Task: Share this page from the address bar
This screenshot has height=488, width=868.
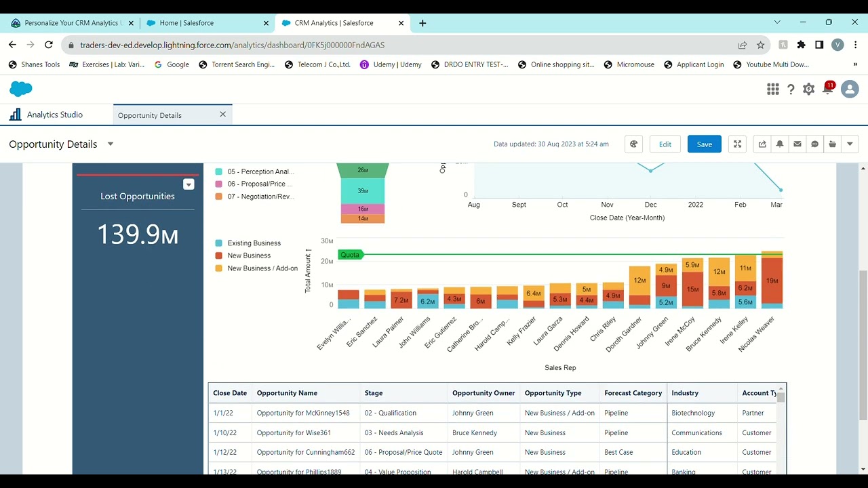Action: click(743, 45)
